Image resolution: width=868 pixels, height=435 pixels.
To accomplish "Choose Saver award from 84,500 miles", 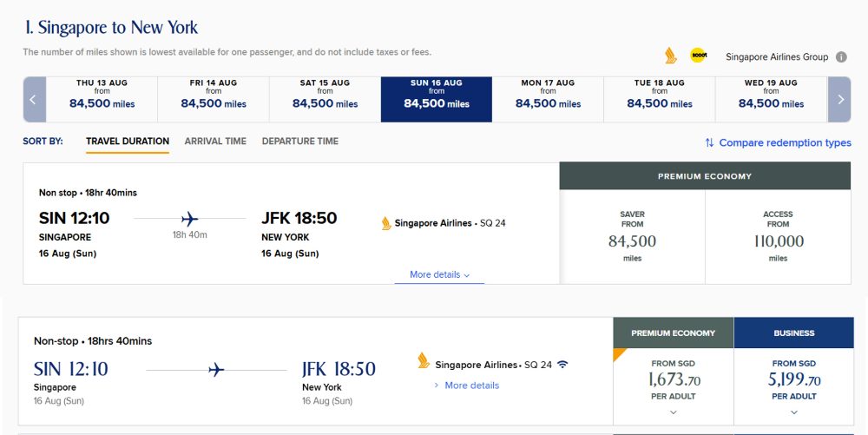I will pos(632,236).
